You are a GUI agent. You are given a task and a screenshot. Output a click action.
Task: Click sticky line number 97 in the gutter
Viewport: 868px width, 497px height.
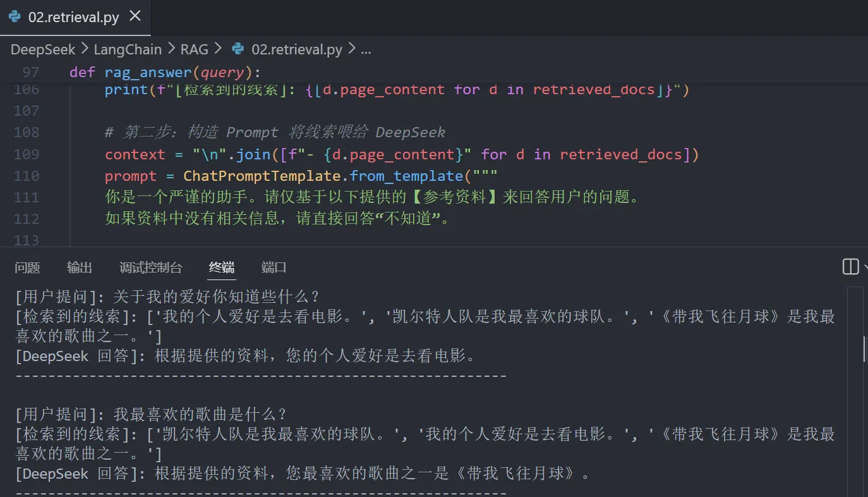click(30, 72)
